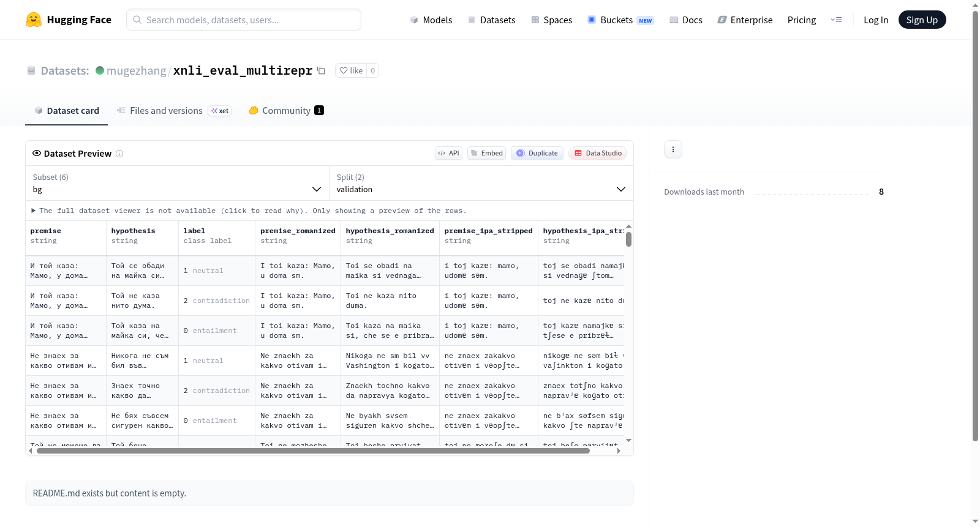This screenshot has height=527, width=980.
Task: Click cell 'Znaekh tochno kakvo da napravya kogato…'
Action: (390, 391)
